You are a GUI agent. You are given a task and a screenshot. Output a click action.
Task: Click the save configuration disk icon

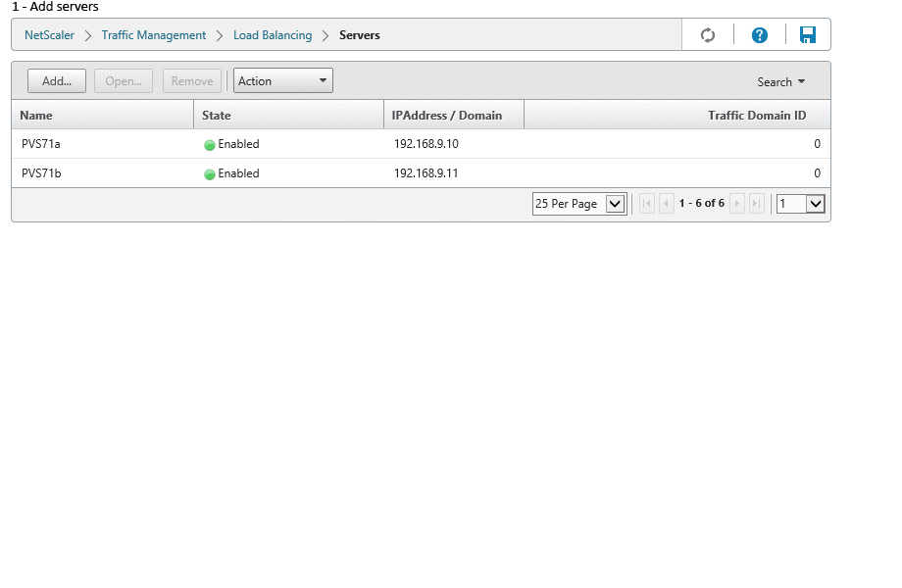(x=807, y=35)
